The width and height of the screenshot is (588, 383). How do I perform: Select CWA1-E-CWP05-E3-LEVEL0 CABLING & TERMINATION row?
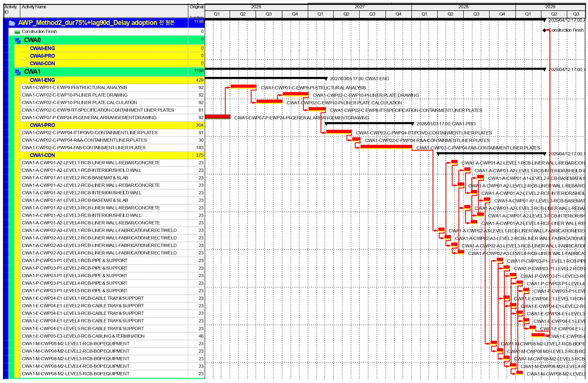(83, 336)
